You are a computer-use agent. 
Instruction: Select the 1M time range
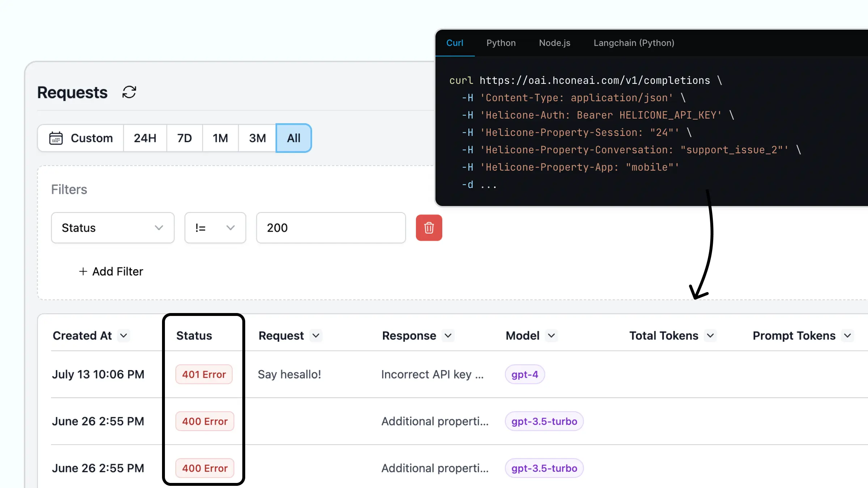(220, 138)
